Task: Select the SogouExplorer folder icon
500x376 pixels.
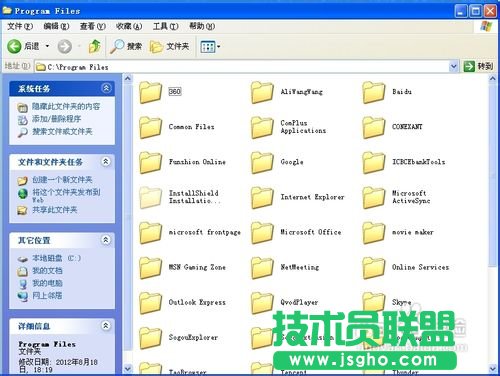Action: [x=150, y=338]
